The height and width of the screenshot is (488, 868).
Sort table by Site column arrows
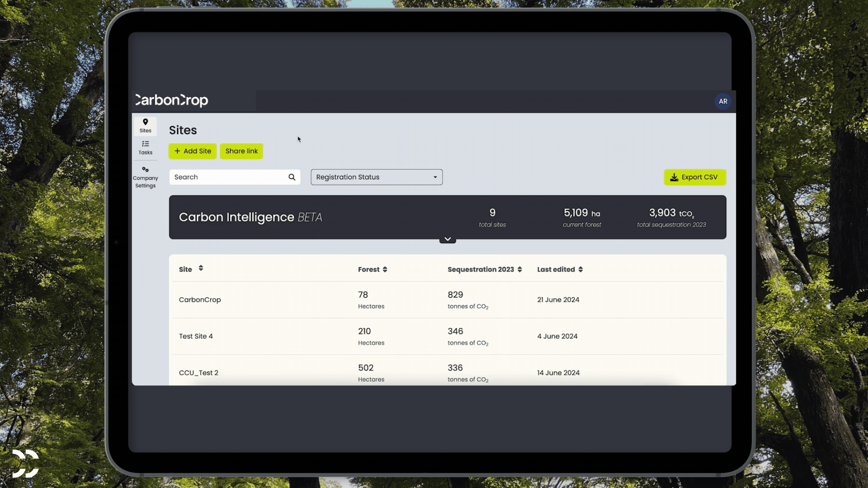(201, 268)
